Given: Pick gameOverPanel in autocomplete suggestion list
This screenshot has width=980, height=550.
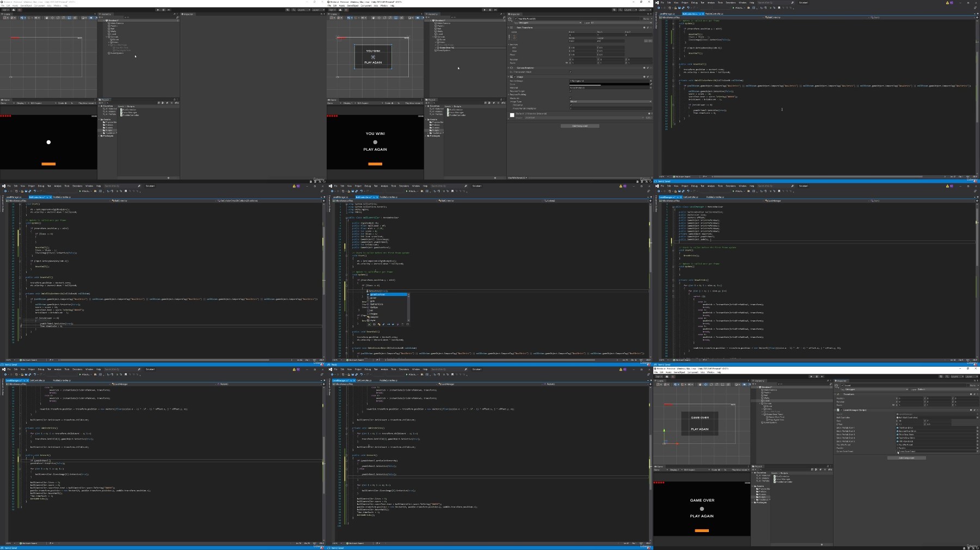Looking at the screenshot, I should tap(388, 294).
